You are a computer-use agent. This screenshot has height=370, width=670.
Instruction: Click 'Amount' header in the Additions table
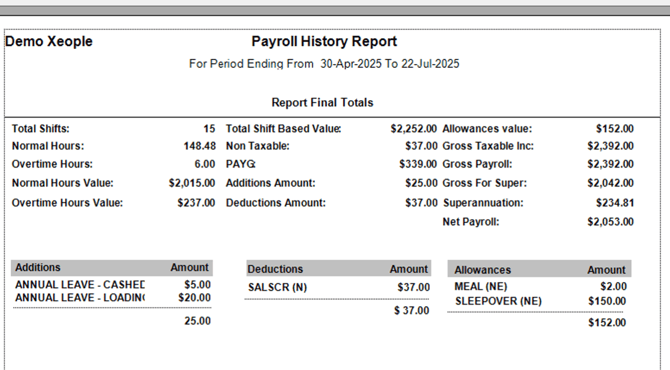[189, 267]
